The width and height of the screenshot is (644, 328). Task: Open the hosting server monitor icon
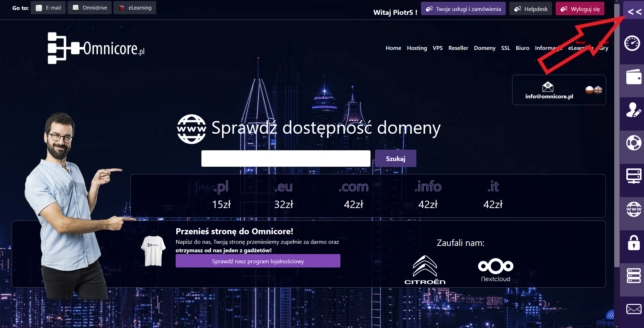click(x=633, y=176)
